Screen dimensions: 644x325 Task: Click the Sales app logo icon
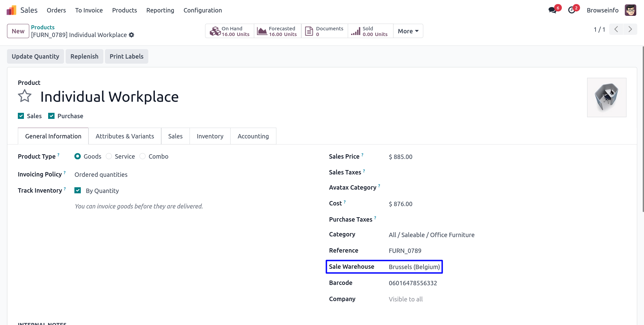[x=11, y=10]
